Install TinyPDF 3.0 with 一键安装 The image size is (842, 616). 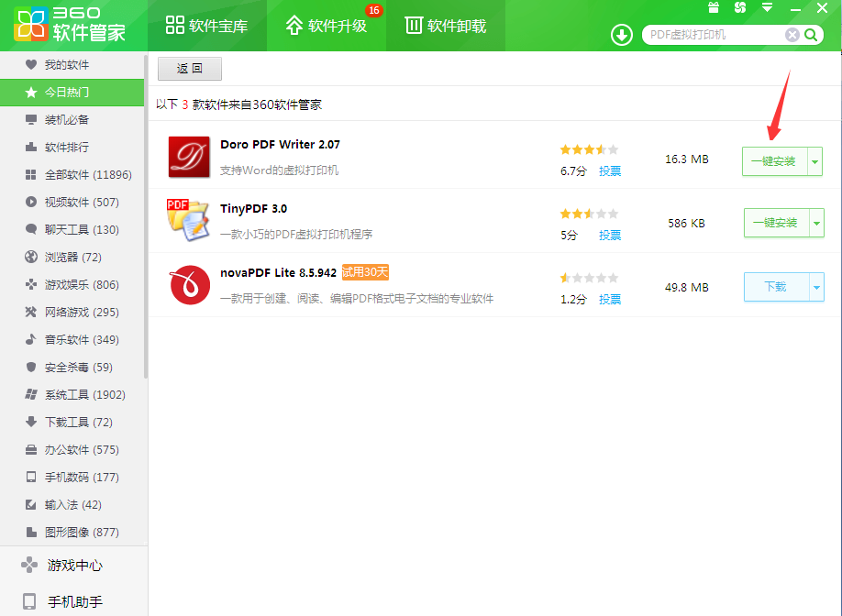point(777,224)
